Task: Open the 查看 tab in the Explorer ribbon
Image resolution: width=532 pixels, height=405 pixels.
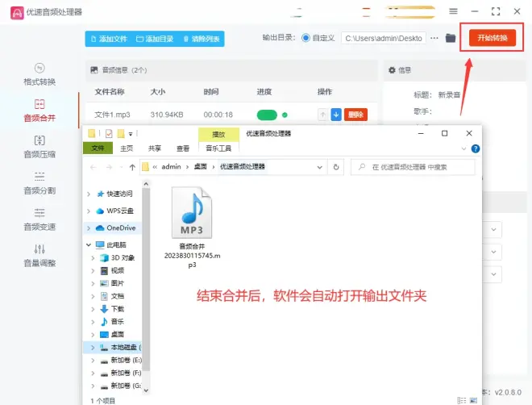Action: point(183,148)
